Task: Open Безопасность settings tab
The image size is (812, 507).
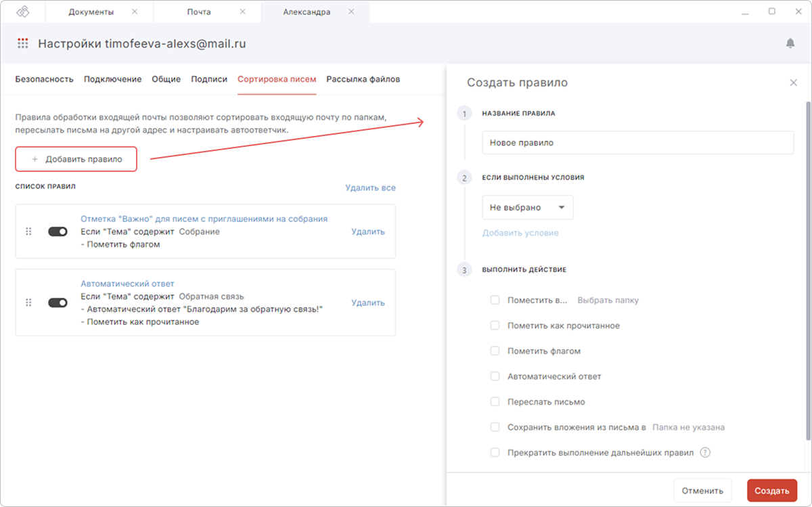Action: point(44,79)
